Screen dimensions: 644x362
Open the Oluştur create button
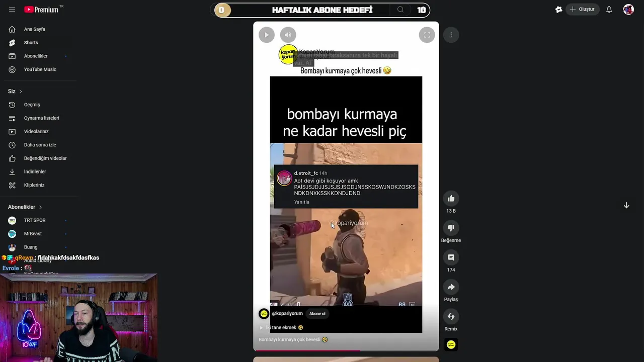[582, 9]
